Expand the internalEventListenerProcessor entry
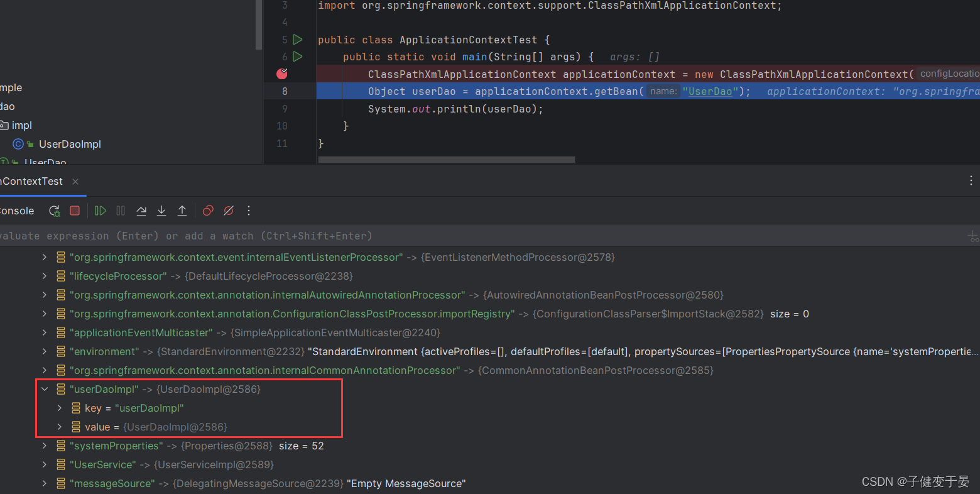980x494 pixels. [44, 257]
